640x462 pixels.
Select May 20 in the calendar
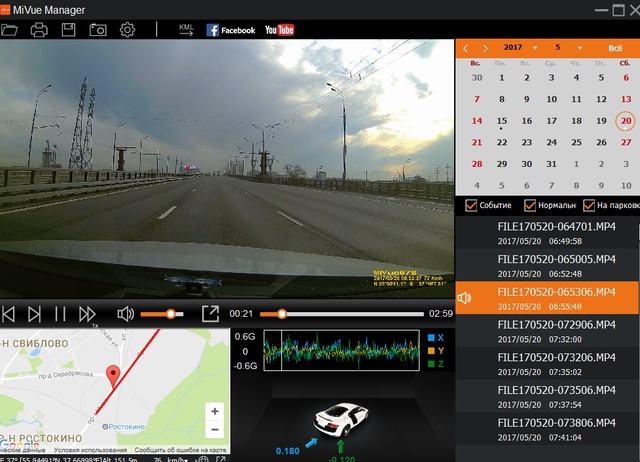[x=626, y=121]
